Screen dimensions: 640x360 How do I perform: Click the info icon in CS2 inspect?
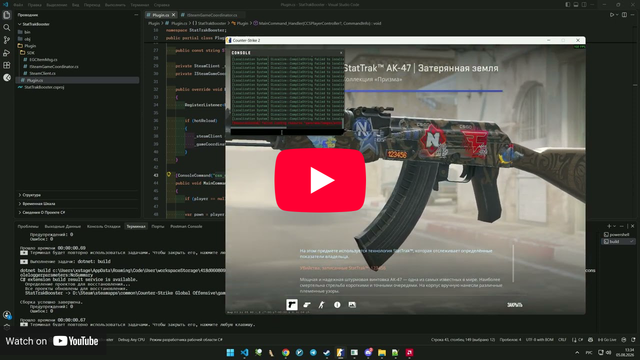tap(337, 304)
